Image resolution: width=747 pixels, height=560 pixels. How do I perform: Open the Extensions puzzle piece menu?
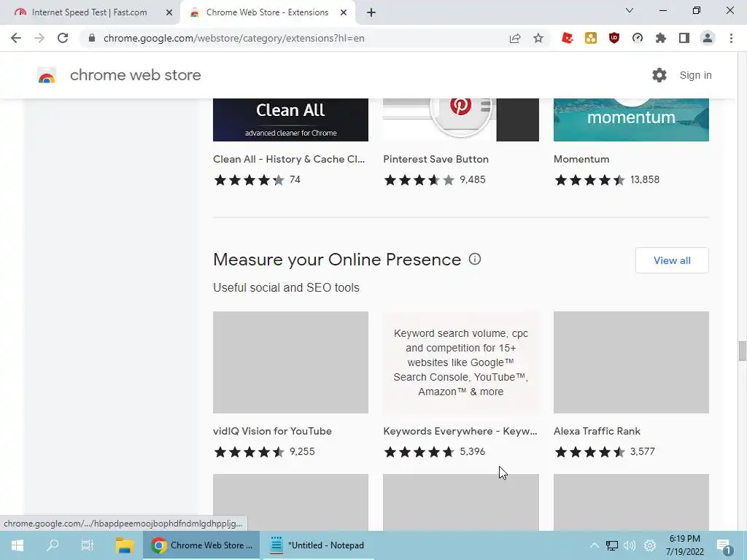pyautogui.click(x=661, y=38)
